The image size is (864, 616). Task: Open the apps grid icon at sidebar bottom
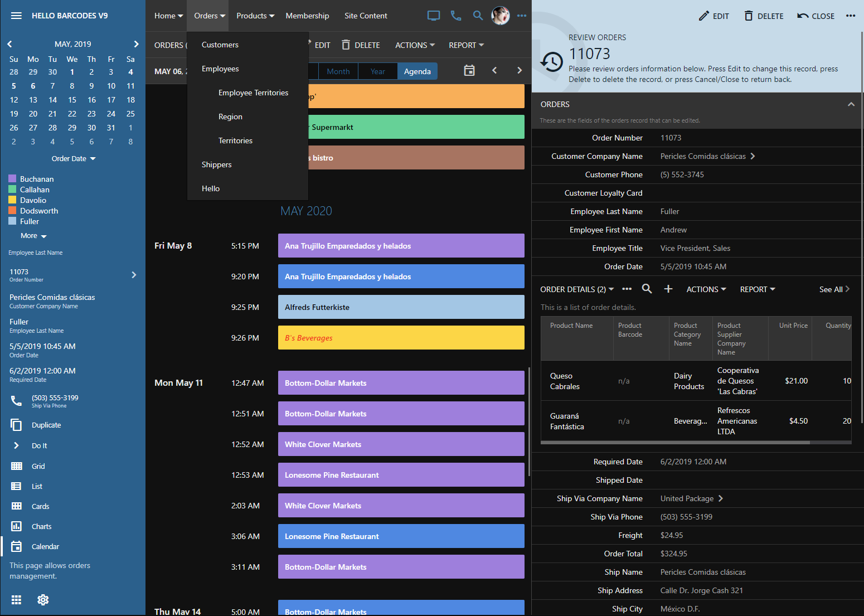click(x=16, y=600)
